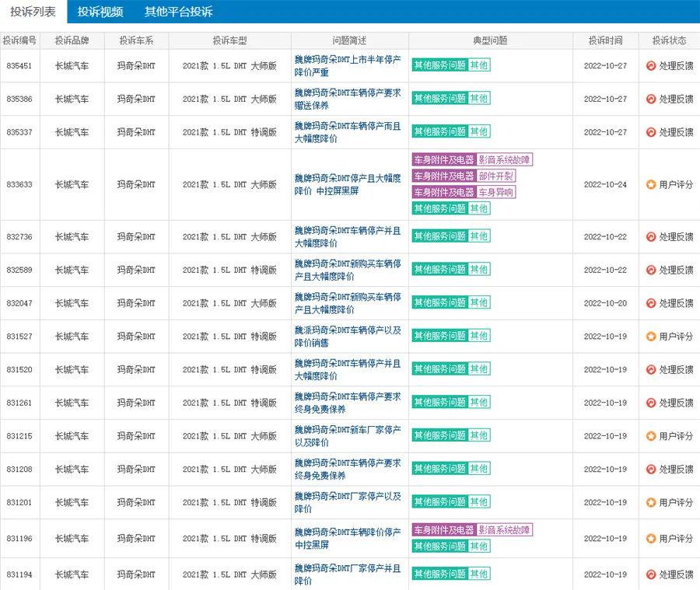Open complaint about 停产且大幅度降价 中控屏黑屏

(348, 184)
